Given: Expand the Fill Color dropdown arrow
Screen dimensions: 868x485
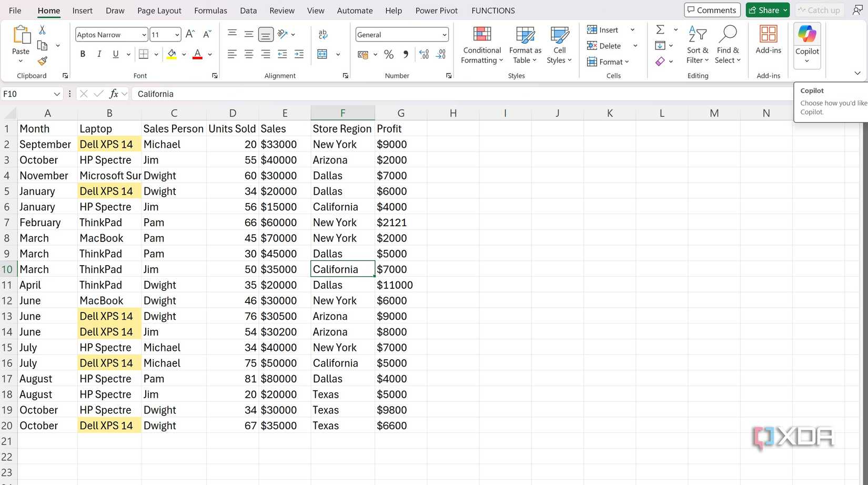Looking at the screenshot, I should pos(184,54).
